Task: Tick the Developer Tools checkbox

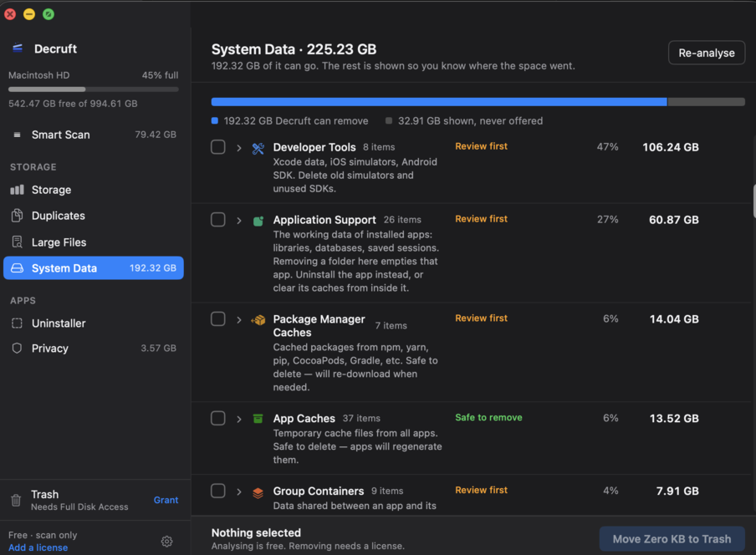Action: click(218, 147)
